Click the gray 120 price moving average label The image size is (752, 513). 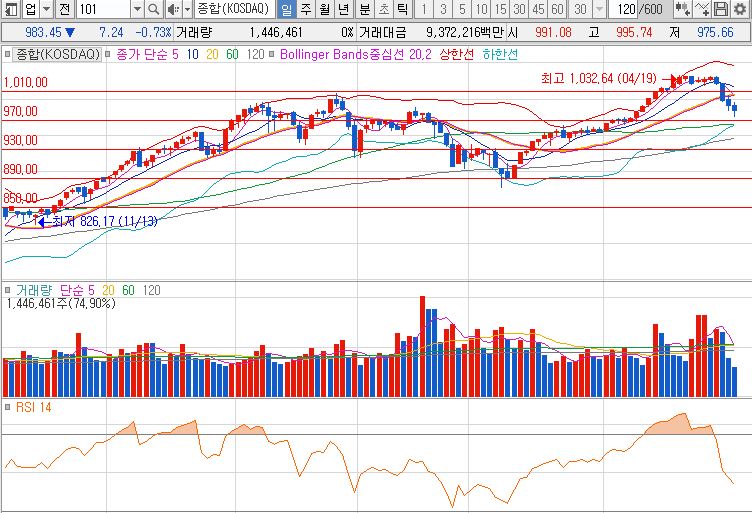point(256,54)
